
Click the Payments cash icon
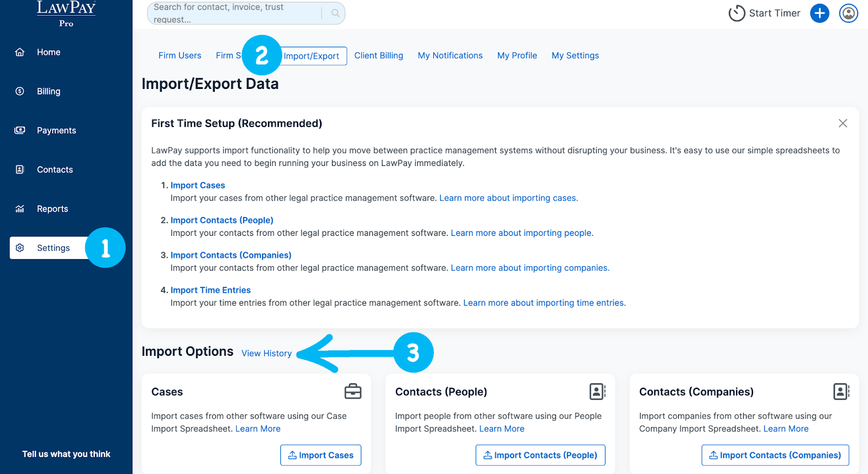(20, 130)
